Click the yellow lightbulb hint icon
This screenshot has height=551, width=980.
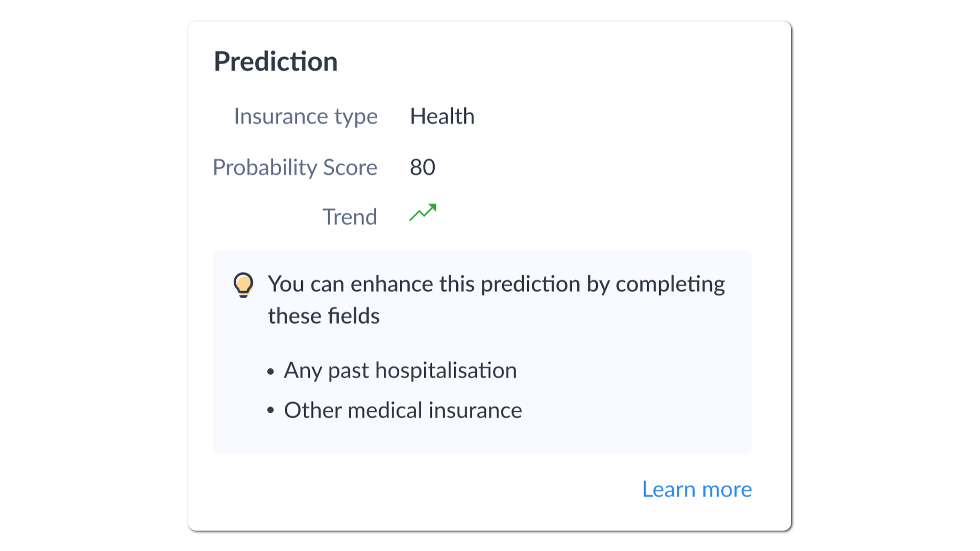(243, 285)
